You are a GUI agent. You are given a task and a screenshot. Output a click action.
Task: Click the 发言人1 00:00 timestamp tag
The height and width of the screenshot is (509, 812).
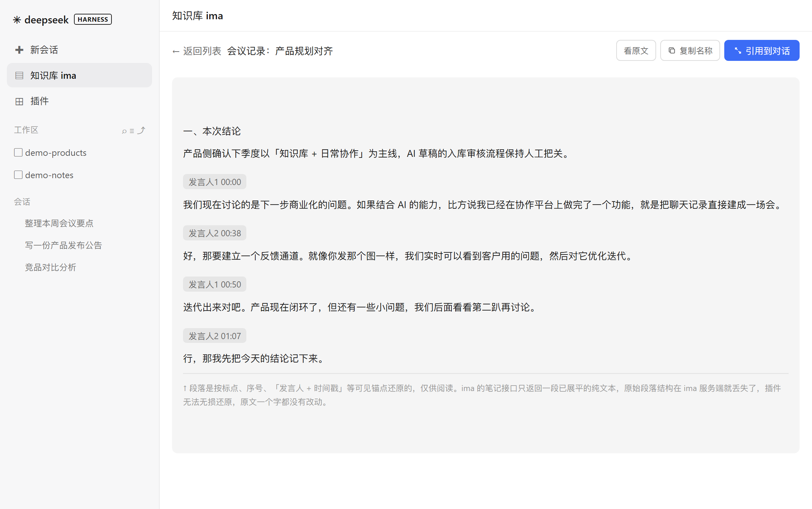[215, 182]
